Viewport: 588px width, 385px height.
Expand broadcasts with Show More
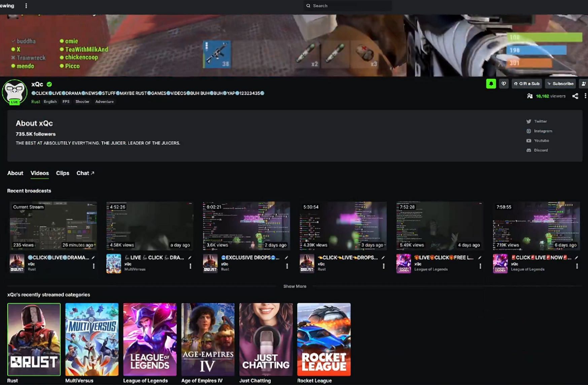(x=295, y=286)
